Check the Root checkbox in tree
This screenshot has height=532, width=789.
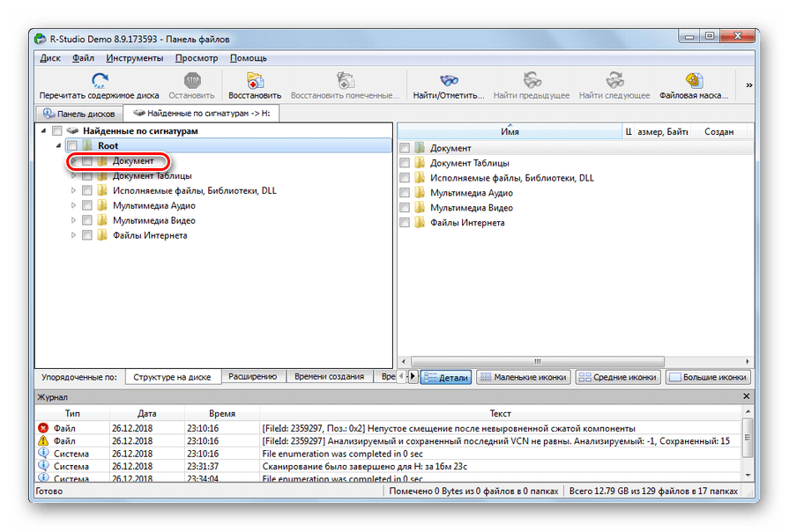(72, 146)
